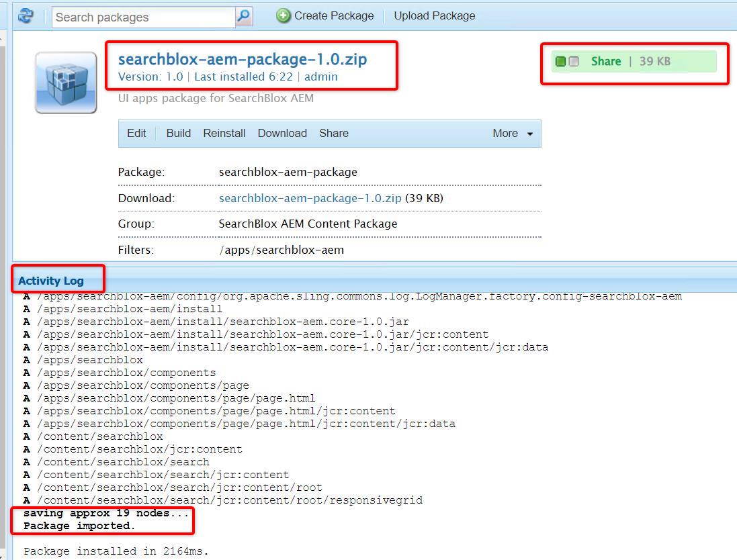Select 'Version: 1.0' text

coord(150,77)
